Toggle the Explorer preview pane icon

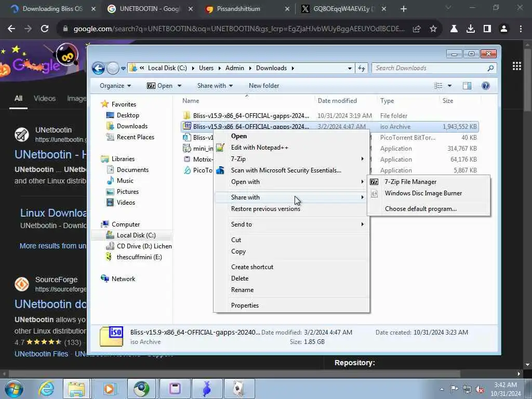pyautogui.click(x=467, y=86)
